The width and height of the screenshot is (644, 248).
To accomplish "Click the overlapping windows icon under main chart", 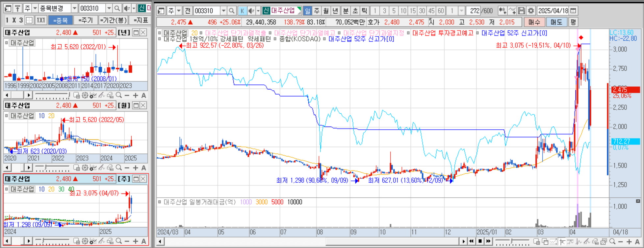I will [x=545, y=241].
